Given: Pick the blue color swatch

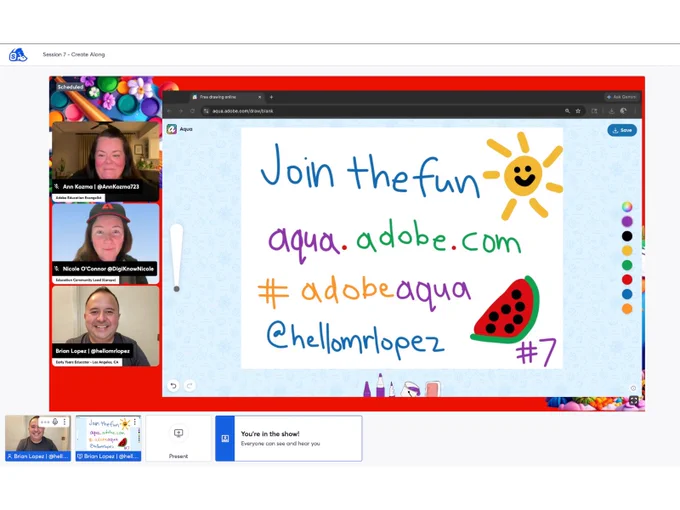Looking at the screenshot, I should click(627, 294).
